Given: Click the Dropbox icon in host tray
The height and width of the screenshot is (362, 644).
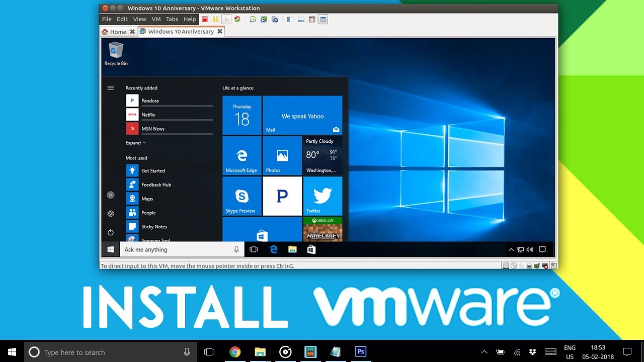Looking at the screenshot, I should coord(533,352).
